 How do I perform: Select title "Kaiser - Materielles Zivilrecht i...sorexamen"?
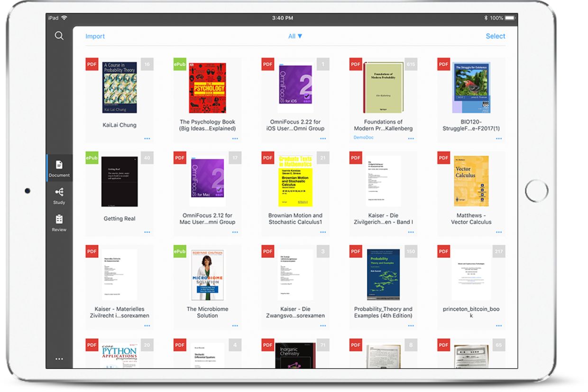click(119, 312)
